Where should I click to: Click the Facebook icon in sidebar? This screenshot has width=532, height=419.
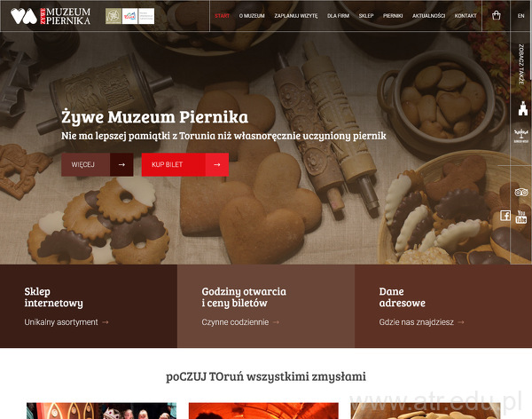pos(505,216)
